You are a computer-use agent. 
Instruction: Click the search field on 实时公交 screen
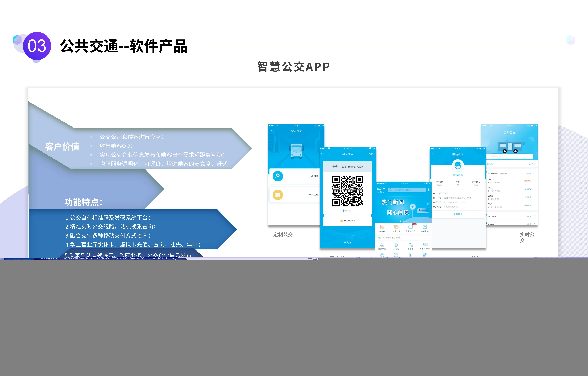[x=510, y=156]
